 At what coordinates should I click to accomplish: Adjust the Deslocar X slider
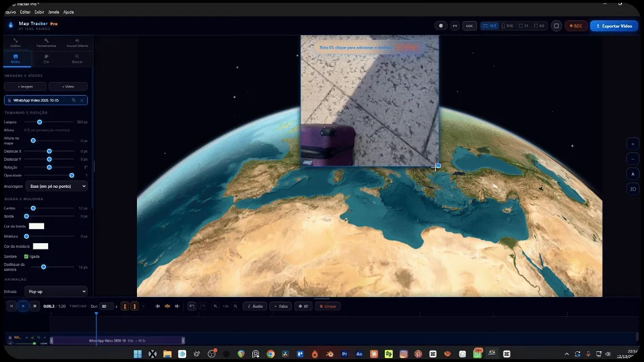click(x=49, y=151)
